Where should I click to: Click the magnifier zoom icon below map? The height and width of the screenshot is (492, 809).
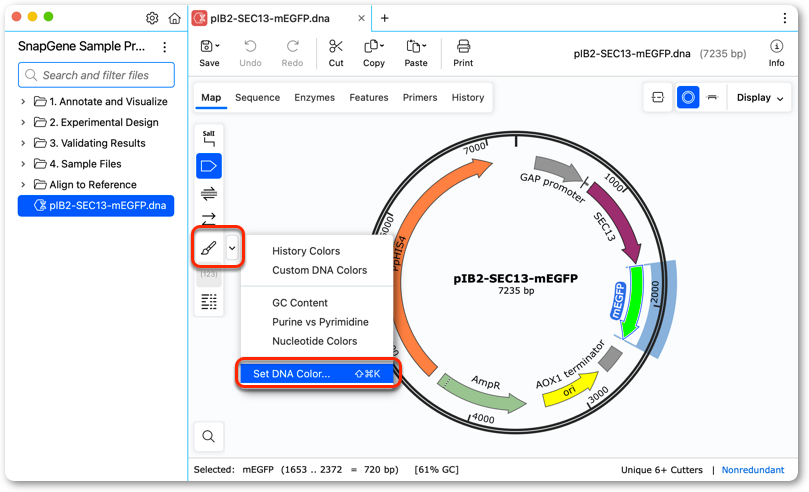coord(208,436)
